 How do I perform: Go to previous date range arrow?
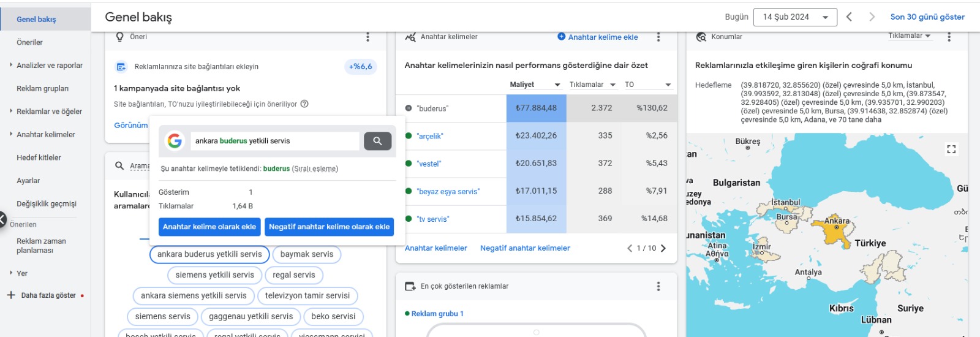click(x=849, y=17)
